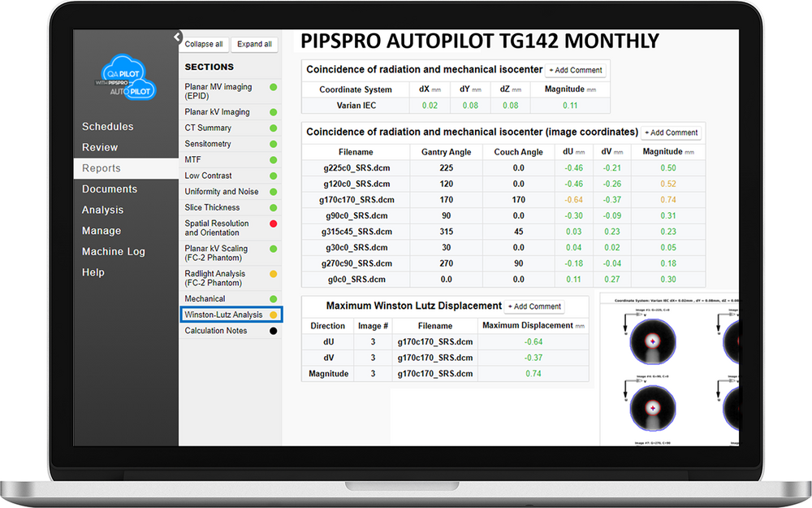
Task: Click filename g90c0_SRS.dcm
Action: coord(356,216)
